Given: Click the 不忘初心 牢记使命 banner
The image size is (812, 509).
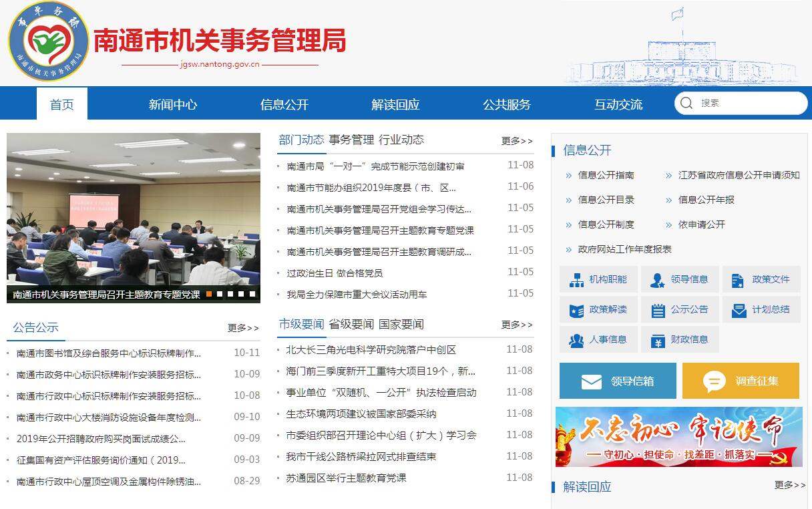Looking at the screenshot, I should click(x=678, y=437).
